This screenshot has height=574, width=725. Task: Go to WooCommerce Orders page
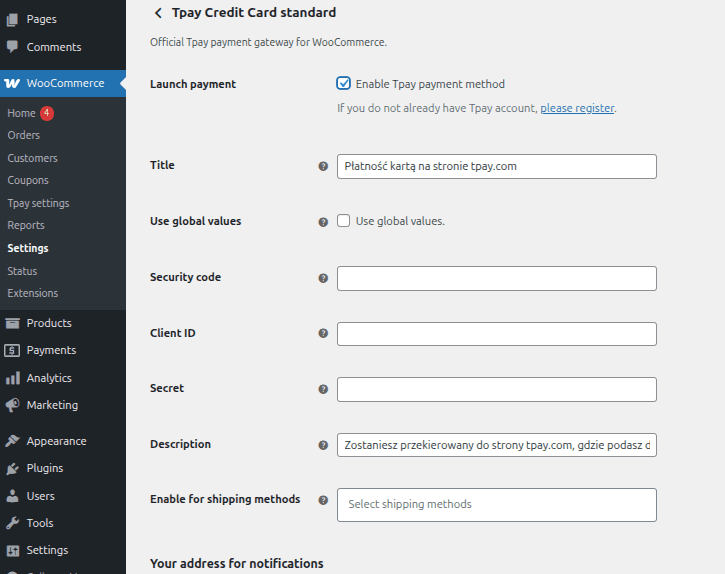click(x=24, y=135)
